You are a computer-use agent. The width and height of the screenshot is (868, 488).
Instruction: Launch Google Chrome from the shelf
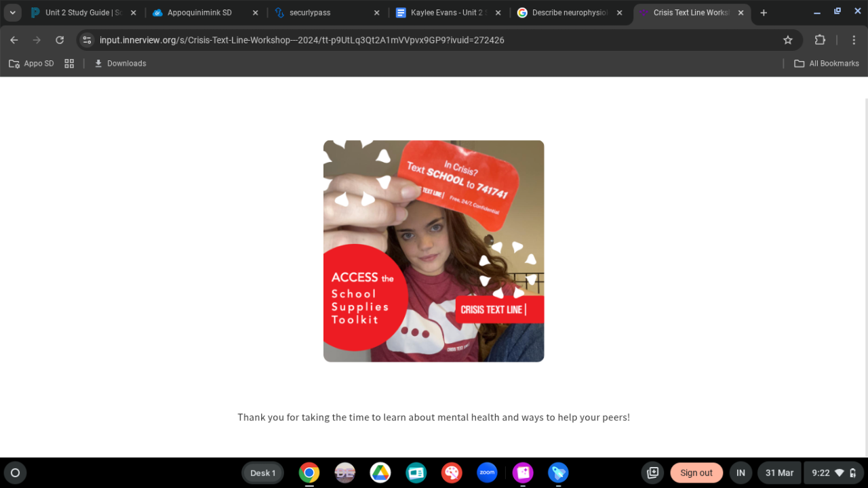309,472
